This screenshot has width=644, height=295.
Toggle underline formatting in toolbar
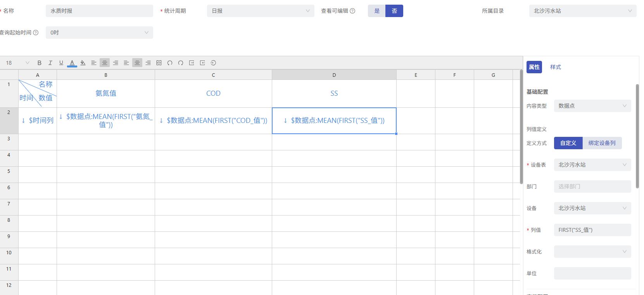(x=61, y=63)
